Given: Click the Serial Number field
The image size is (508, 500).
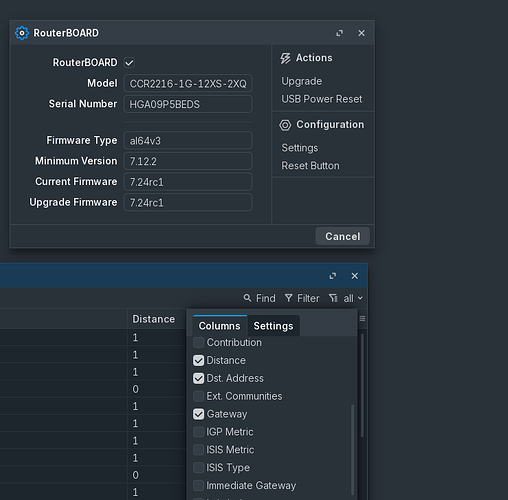Looking at the screenshot, I should (x=188, y=104).
